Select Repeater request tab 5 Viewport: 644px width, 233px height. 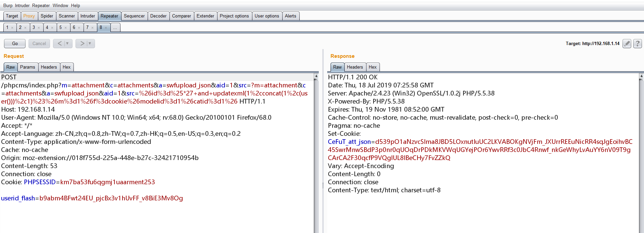click(x=61, y=28)
